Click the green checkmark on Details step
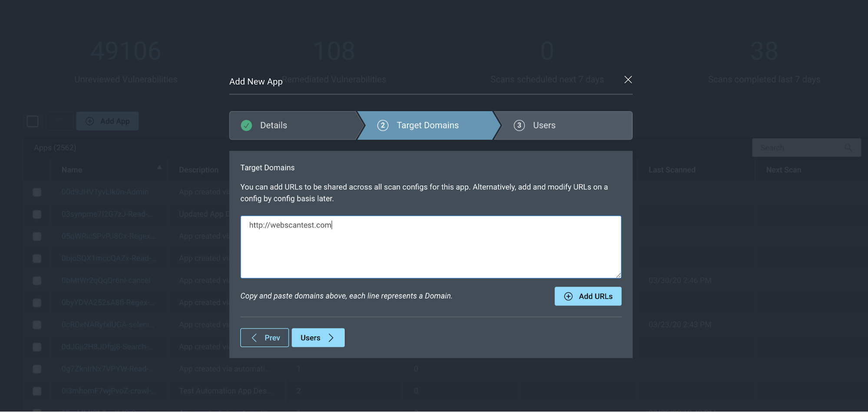Image resolution: width=868 pixels, height=412 pixels. tap(246, 125)
